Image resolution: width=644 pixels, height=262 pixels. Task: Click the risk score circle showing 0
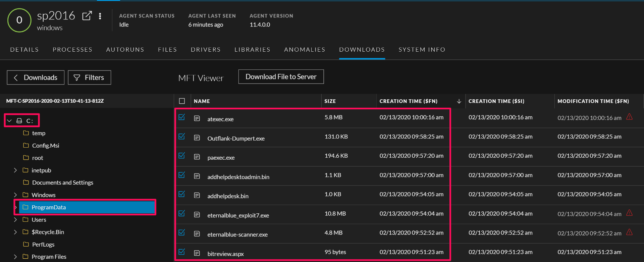coord(19,20)
